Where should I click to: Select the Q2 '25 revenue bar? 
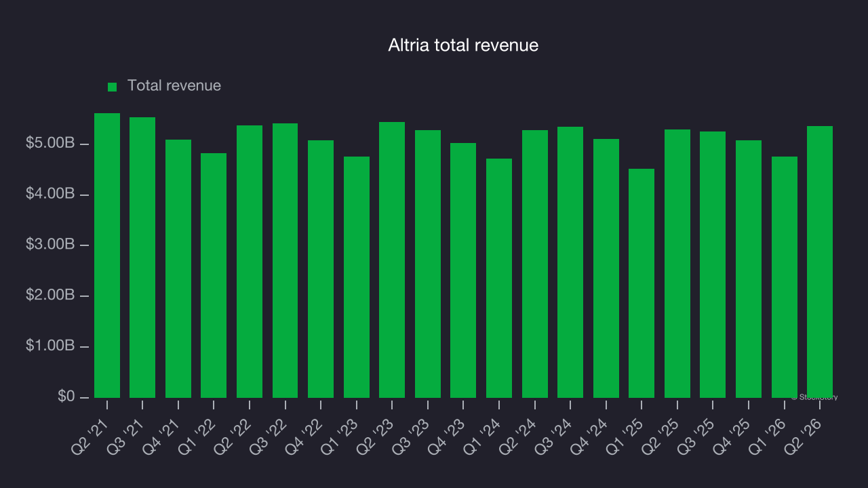point(677,264)
